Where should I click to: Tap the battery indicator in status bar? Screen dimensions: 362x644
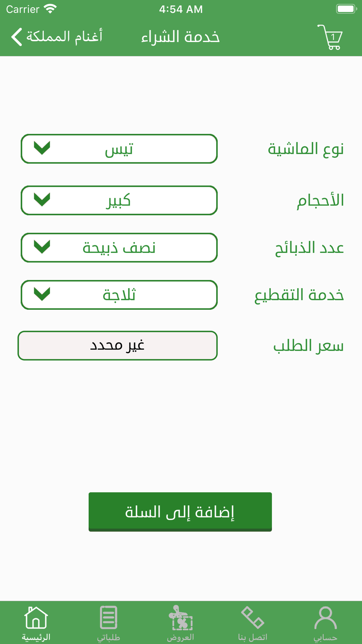(346, 9)
